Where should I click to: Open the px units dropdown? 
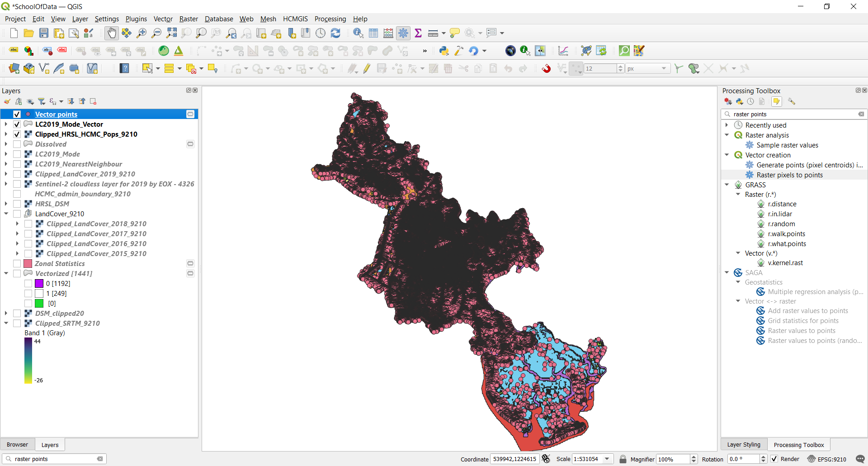664,69
